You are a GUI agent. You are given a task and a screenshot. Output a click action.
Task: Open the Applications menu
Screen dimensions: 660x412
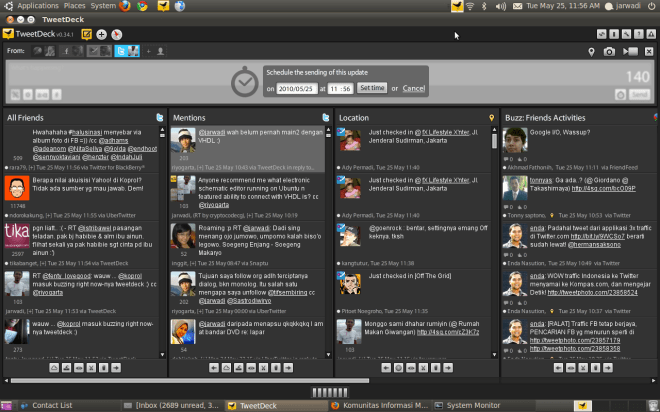[x=38, y=6]
